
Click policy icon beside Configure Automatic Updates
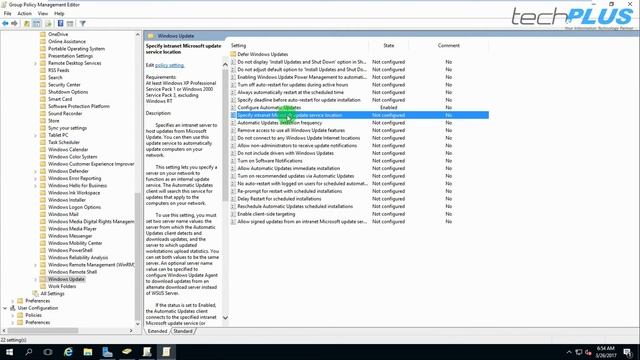233,107
